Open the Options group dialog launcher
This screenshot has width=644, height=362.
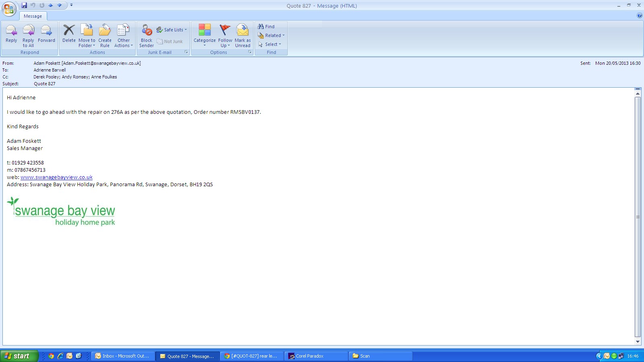point(250,52)
